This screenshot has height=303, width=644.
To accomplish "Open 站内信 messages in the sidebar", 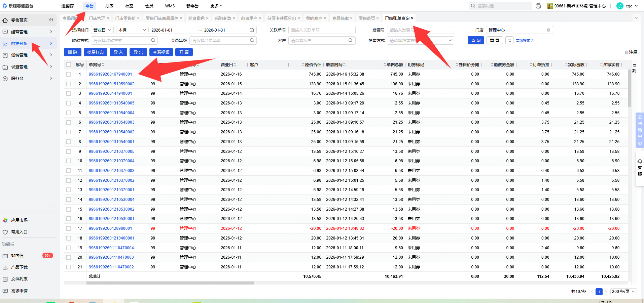I will (17, 256).
